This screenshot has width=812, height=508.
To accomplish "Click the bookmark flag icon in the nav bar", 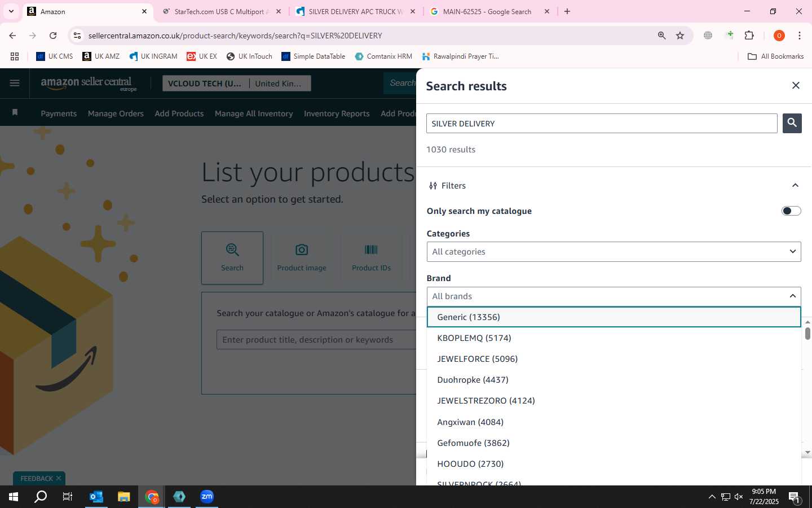I will coord(15,112).
